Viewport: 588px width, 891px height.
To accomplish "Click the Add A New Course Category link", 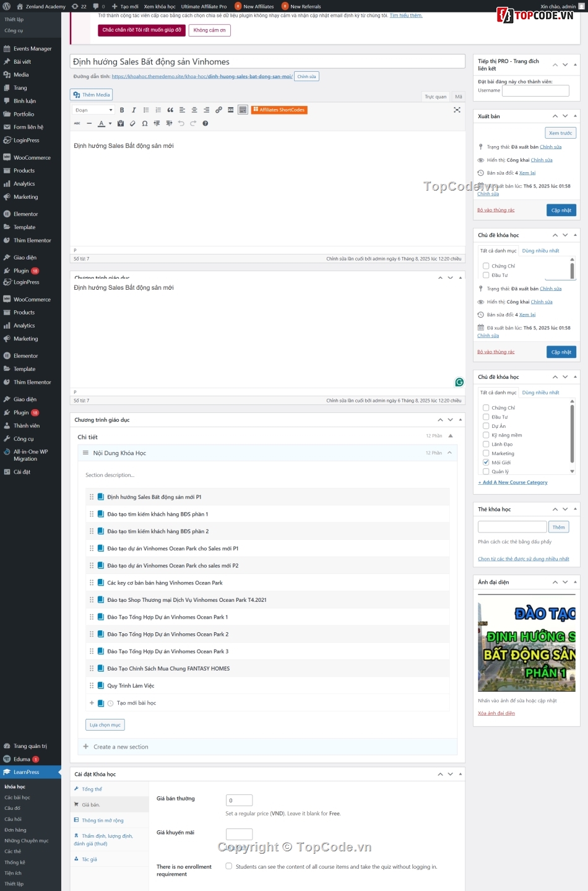I will [x=512, y=482].
